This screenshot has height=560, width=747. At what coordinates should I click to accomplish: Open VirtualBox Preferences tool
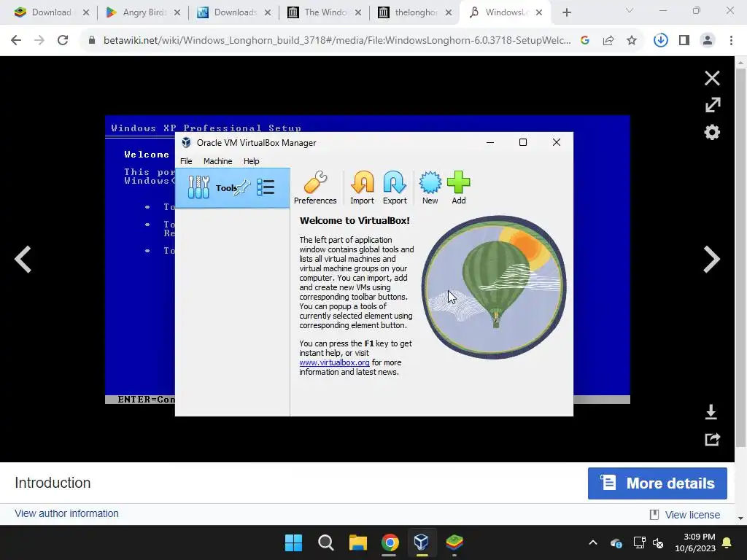pyautogui.click(x=315, y=187)
